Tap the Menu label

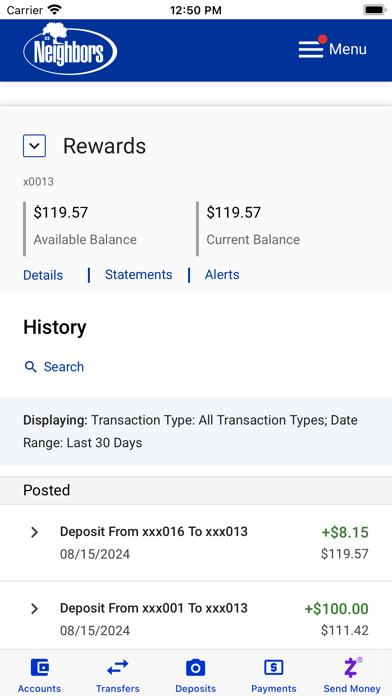348,49
